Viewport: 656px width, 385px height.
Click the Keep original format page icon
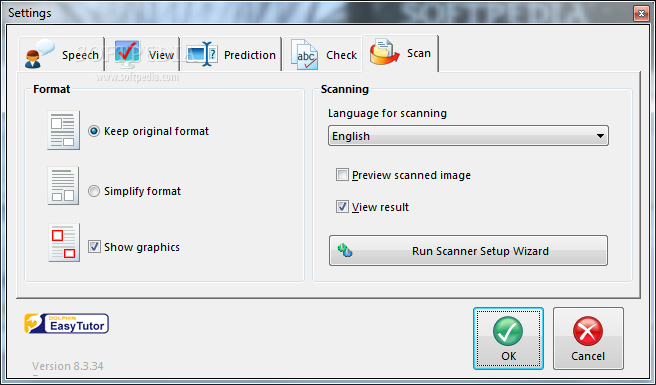pyautogui.click(x=64, y=131)
